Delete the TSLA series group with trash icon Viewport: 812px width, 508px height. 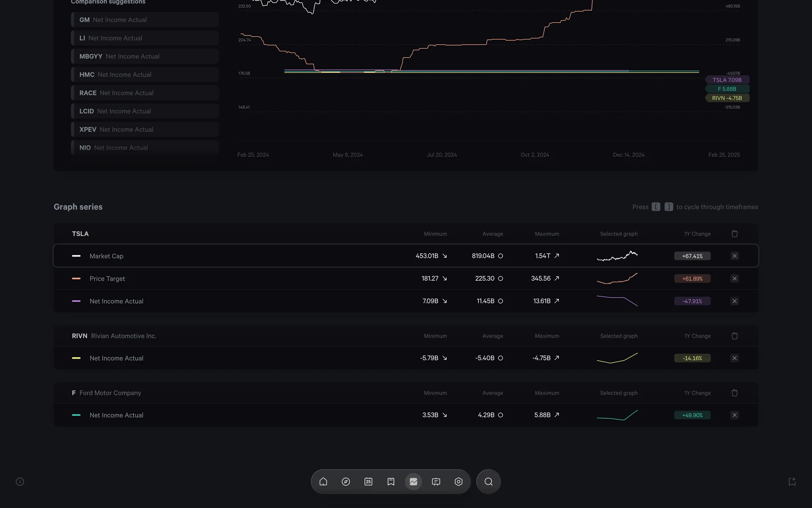(x=735, y=234)
